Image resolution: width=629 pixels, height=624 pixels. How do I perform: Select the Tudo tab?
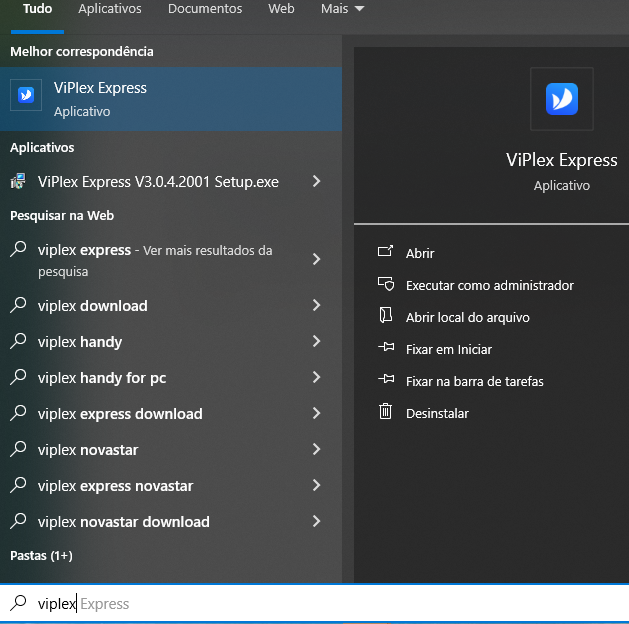[37, 9]
